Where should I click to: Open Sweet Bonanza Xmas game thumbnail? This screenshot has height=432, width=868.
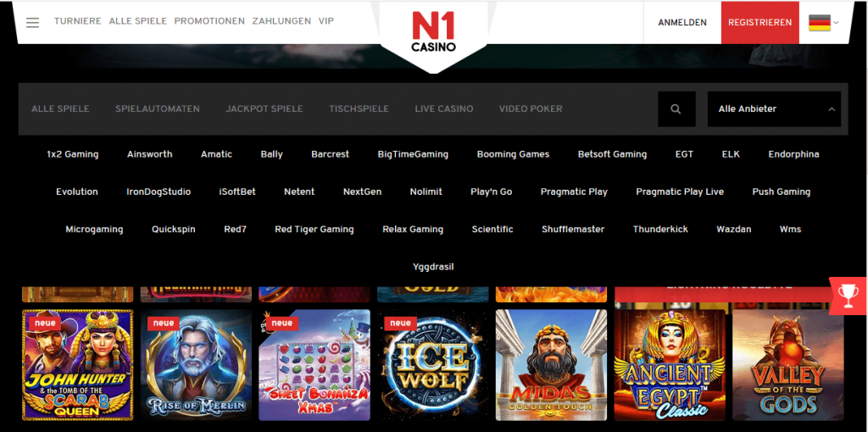click(x=314, y=365)
